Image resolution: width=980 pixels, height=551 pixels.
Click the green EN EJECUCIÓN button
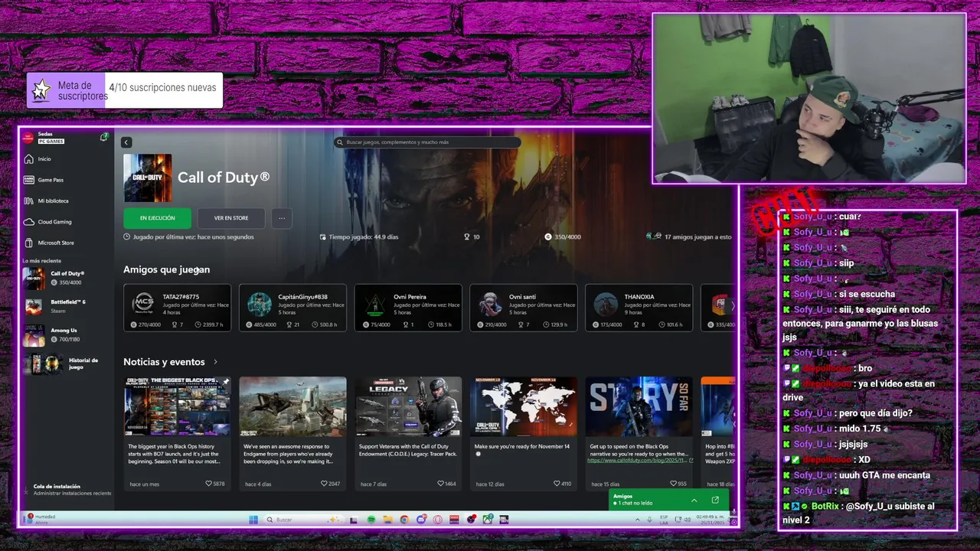pyautogui.click(x=157, y=218)
